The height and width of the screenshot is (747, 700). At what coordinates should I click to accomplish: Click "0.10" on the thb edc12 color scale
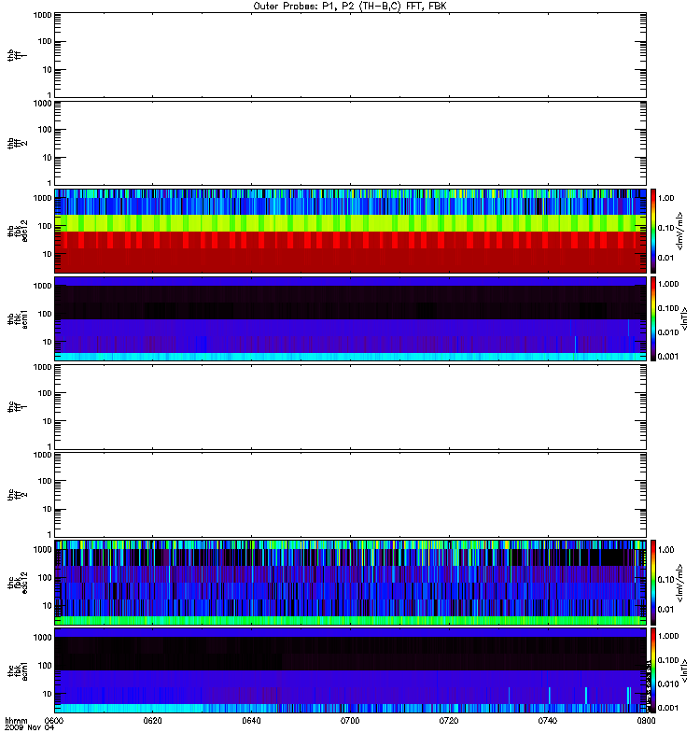click(x=665, y=228)
